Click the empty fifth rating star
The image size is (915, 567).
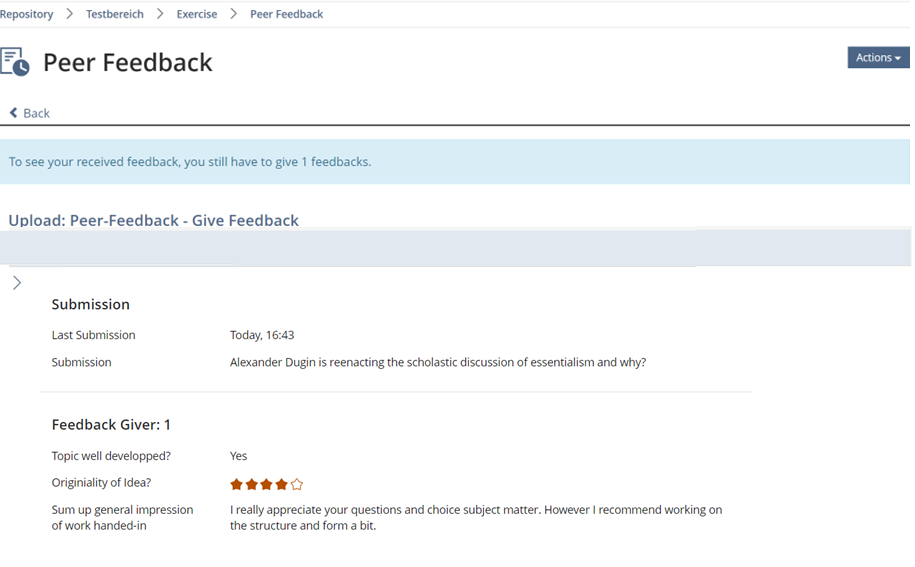click(x=297, y=484)
